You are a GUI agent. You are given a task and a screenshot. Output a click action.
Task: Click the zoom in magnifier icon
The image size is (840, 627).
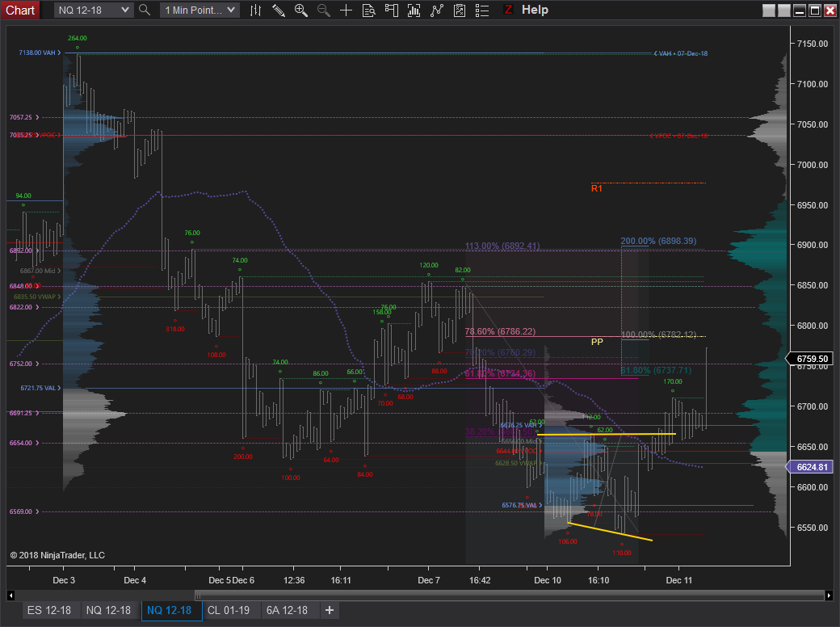(301, 10)
